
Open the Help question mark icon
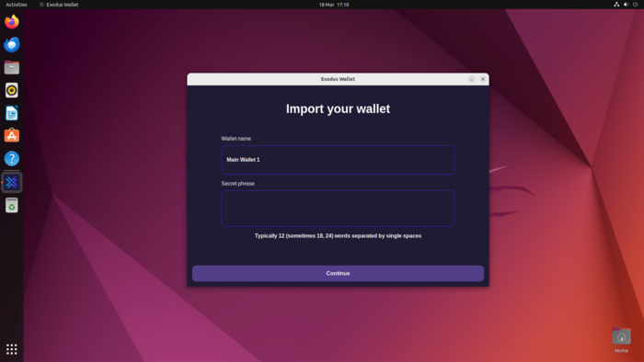[11, 159]
